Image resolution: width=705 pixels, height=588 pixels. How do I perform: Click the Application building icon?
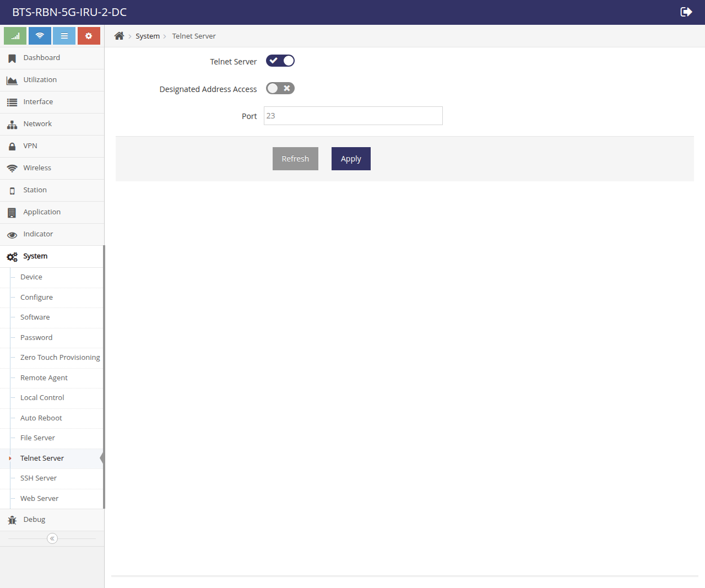(x=12, y=213)
